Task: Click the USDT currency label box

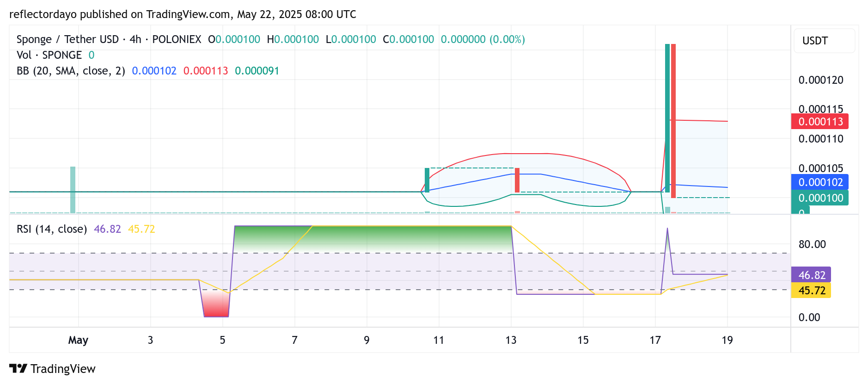Action: click(824, 41)
